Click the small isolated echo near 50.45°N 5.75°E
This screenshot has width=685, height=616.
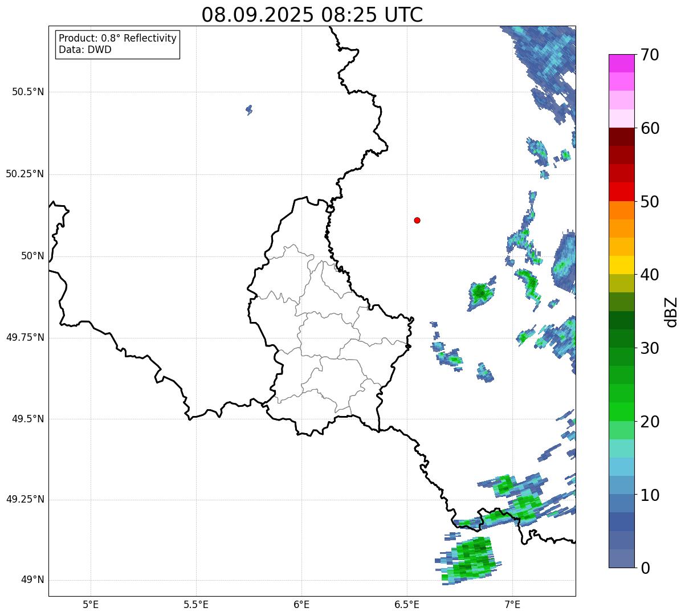(249, 109)
